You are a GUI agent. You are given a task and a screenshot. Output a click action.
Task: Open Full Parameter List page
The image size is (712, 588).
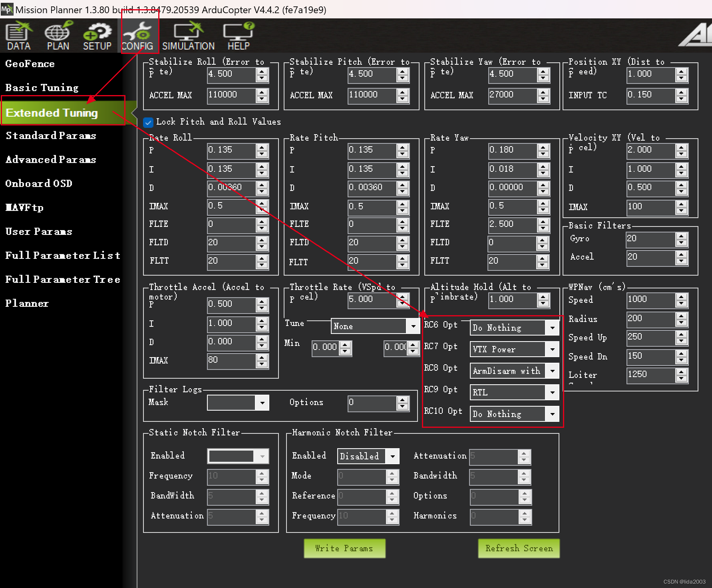(63, 256)
